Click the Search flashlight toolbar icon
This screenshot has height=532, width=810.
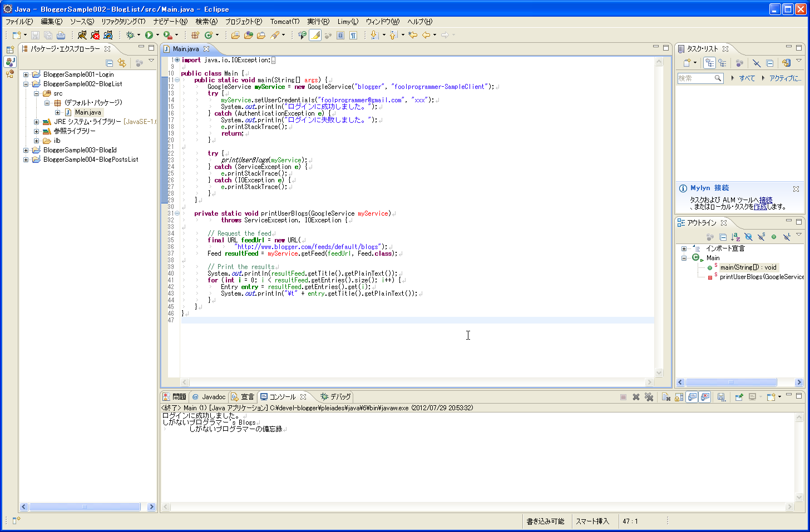pyautogui.click(x=275, y=35)
